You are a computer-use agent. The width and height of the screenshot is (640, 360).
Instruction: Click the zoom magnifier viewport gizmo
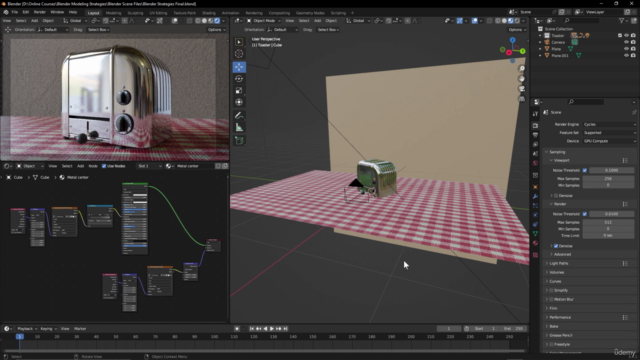[522, 69]
